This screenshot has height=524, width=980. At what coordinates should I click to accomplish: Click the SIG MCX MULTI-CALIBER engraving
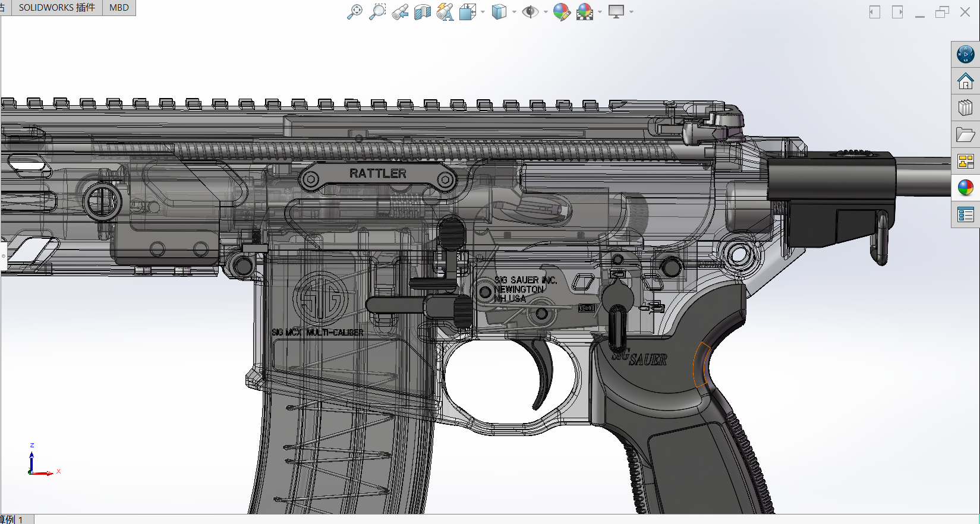(x=317, y=332)
